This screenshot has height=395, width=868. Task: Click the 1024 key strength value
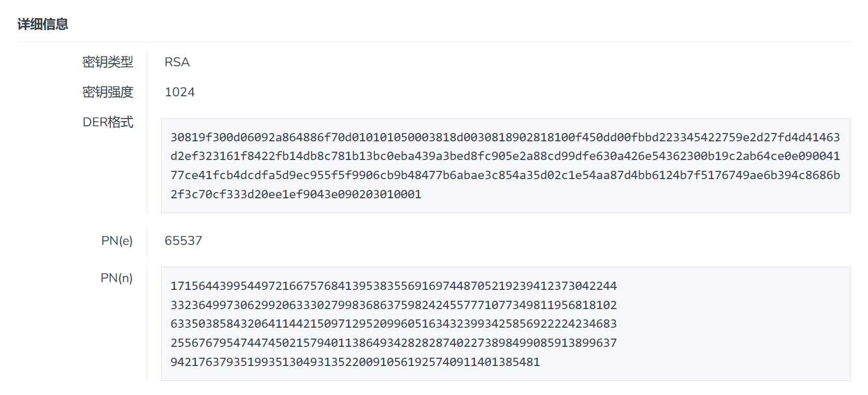coord(180,92)
